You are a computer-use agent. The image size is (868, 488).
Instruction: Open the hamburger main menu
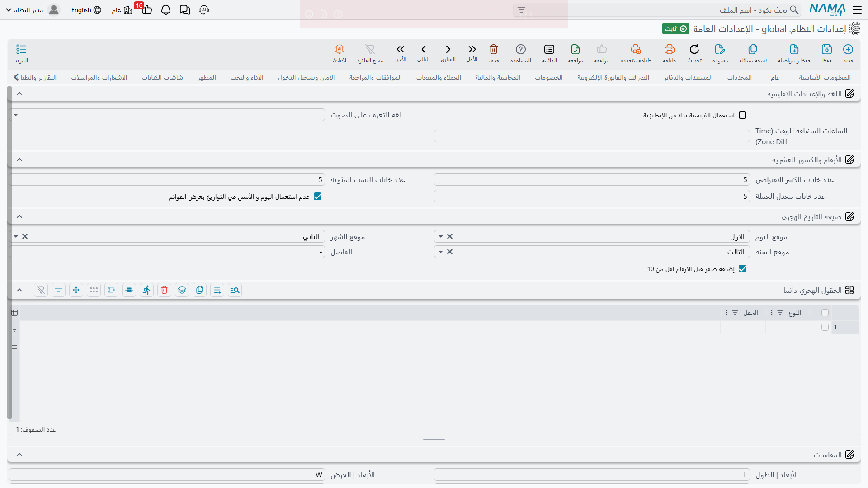857,10
